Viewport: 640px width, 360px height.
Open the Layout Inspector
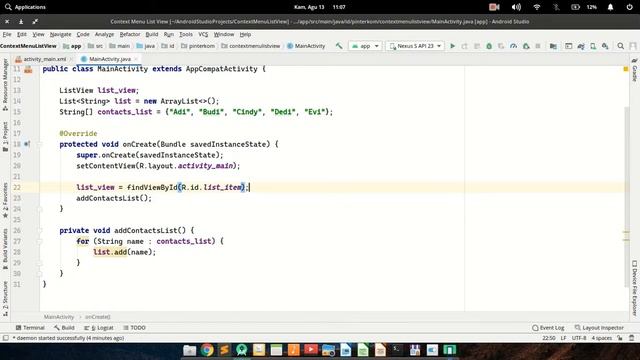[x=599, y=328]
